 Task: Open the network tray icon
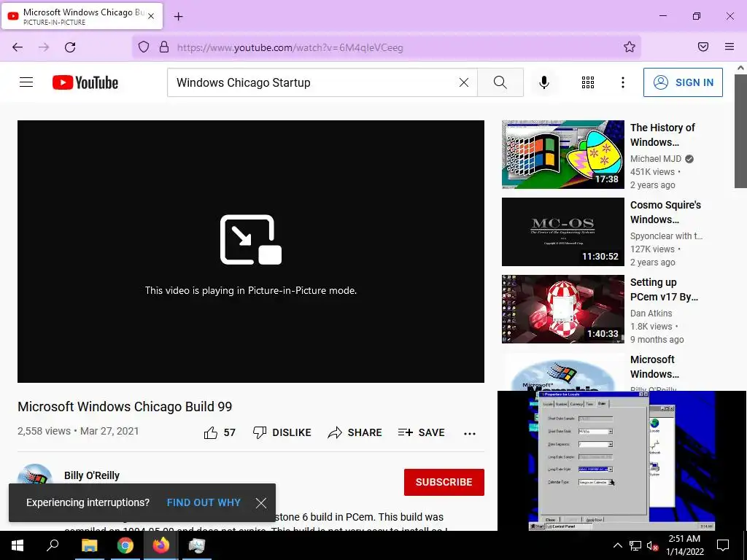(635, 545)
